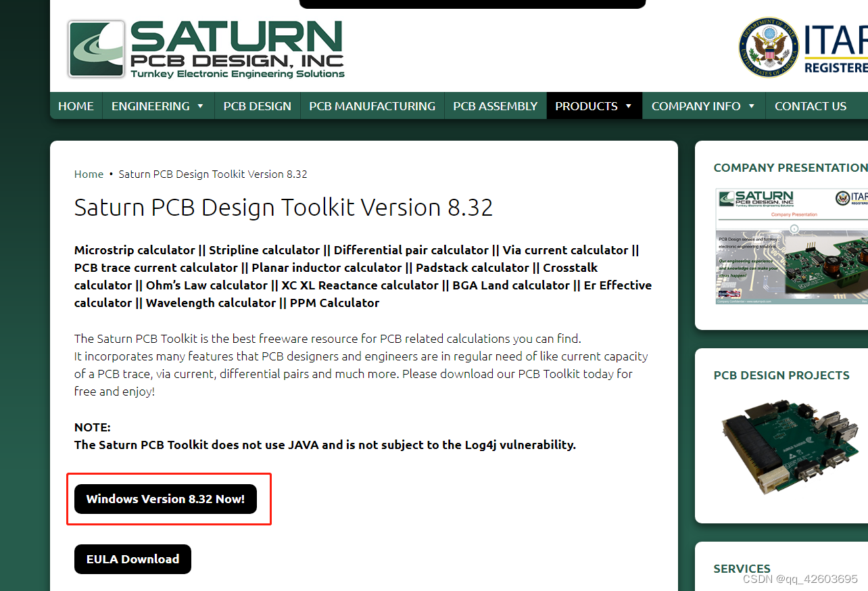
Task: Go to the CONTACT US page
Action: [x=810, y=105]
